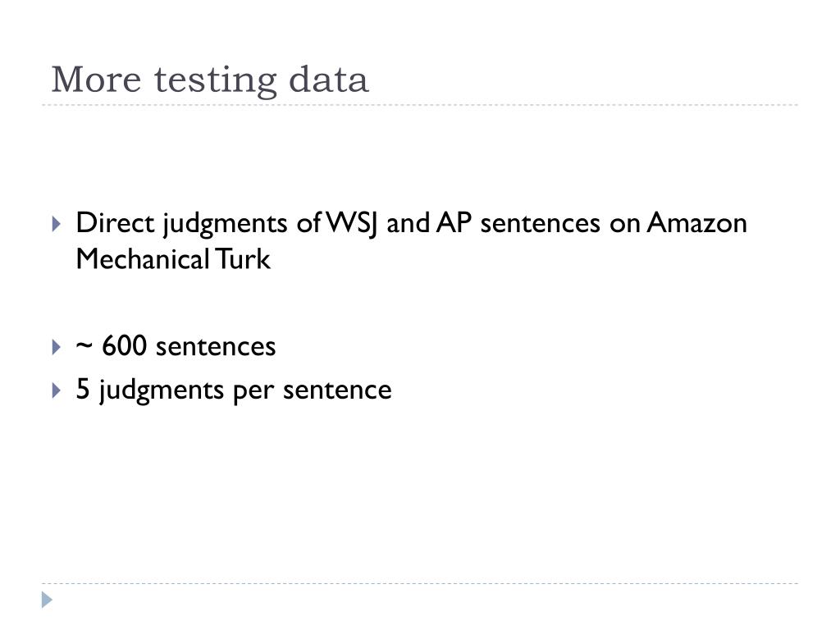The image size is (840, 630).
Task: Click the number '600' in second bullet
Action: pos(125,346)
